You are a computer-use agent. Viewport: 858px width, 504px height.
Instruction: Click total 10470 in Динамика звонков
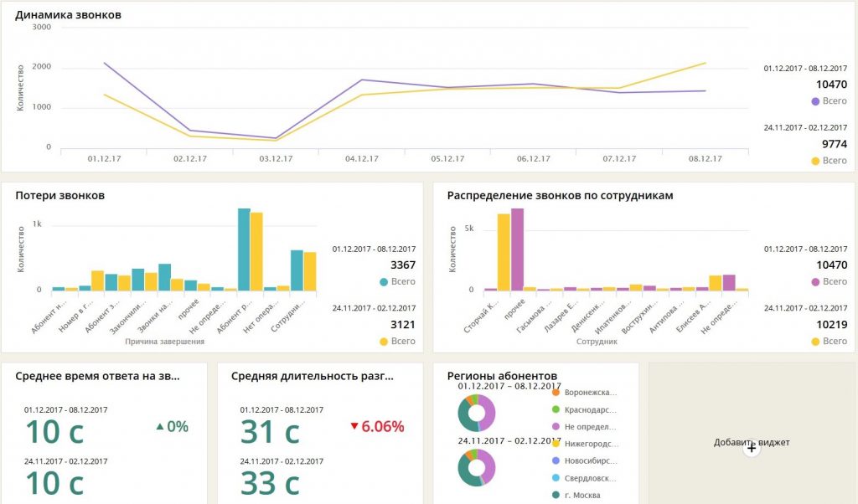[831, 85]
